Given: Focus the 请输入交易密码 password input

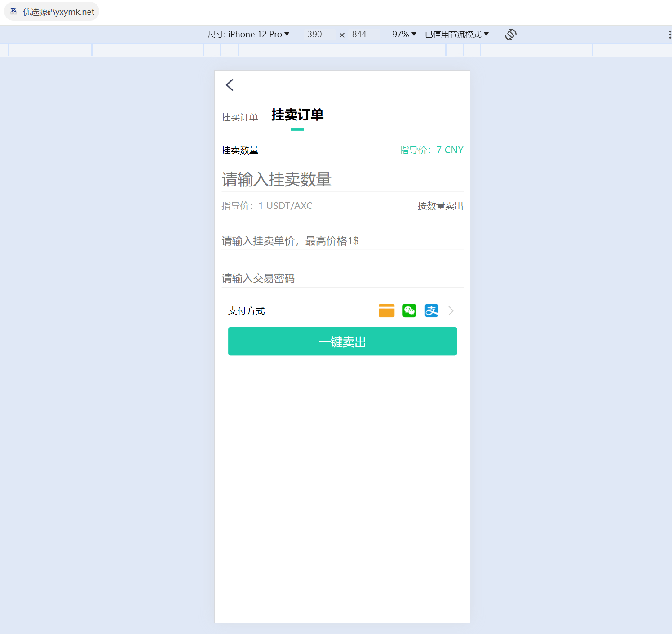Looking at the screenshot, I should [x=342, y=278].
